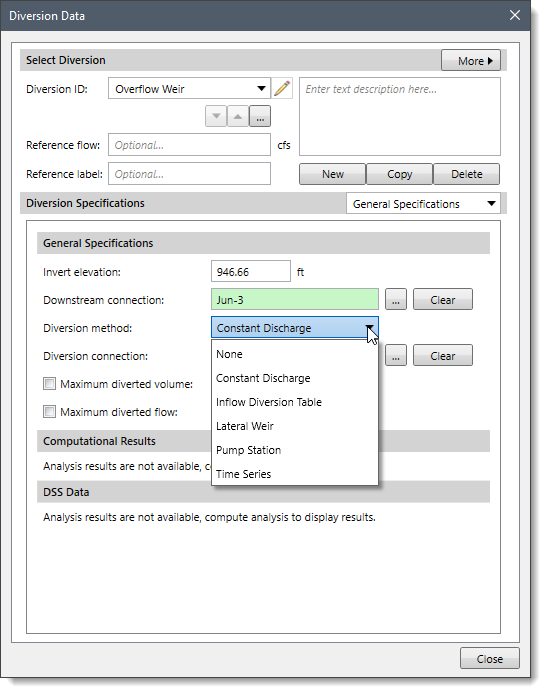Click the ellipsis button under Diversion ID
The image size is (543, 690).
260,116
